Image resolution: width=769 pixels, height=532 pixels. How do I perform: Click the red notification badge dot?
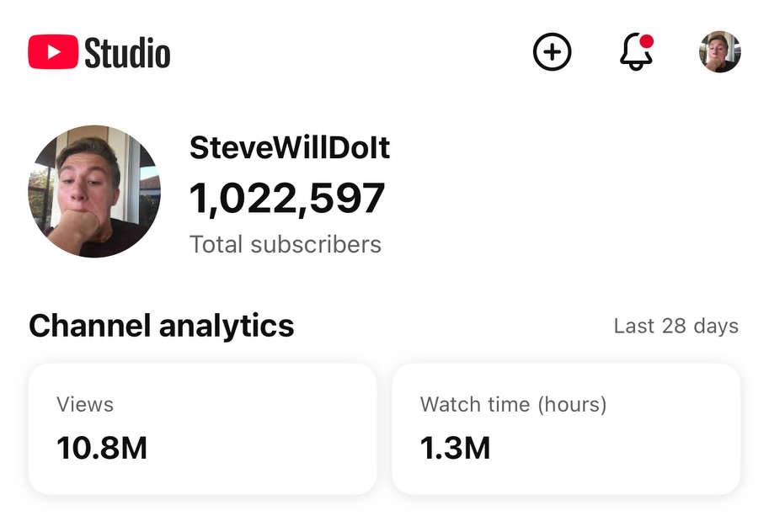(647, 40)
